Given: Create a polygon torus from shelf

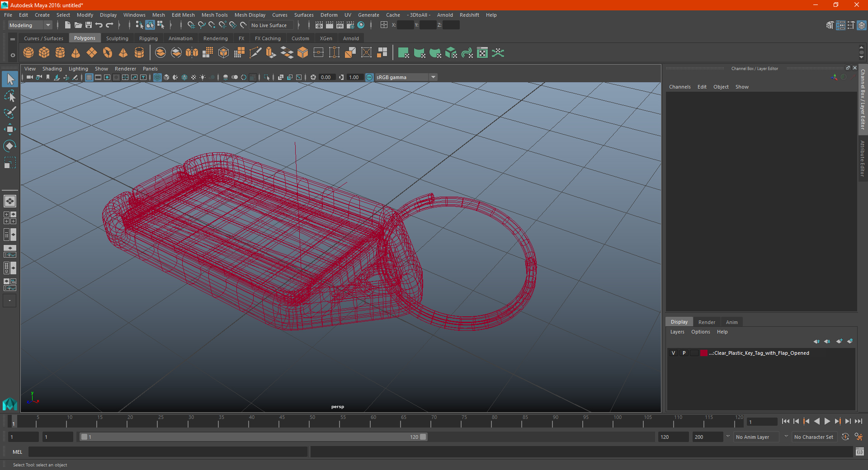Looking at the screenshot, I should (x=108, y=53).
